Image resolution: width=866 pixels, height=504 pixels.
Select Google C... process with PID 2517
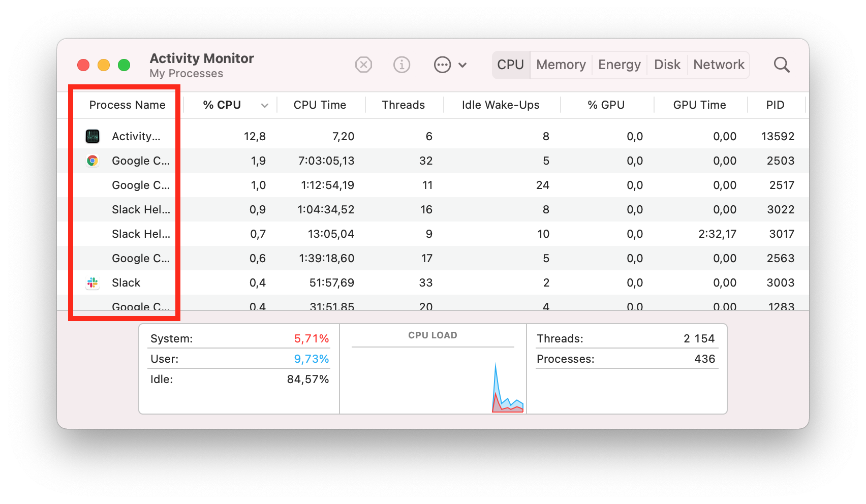point(141,185)
